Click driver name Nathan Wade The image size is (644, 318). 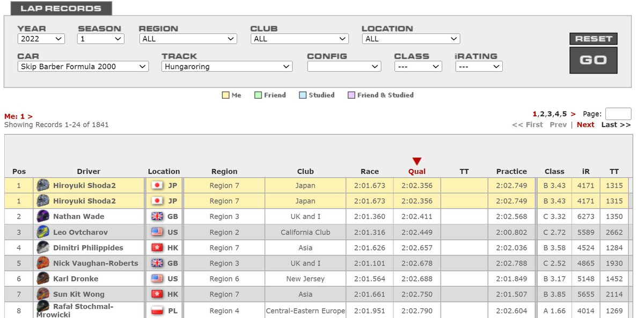79,217
